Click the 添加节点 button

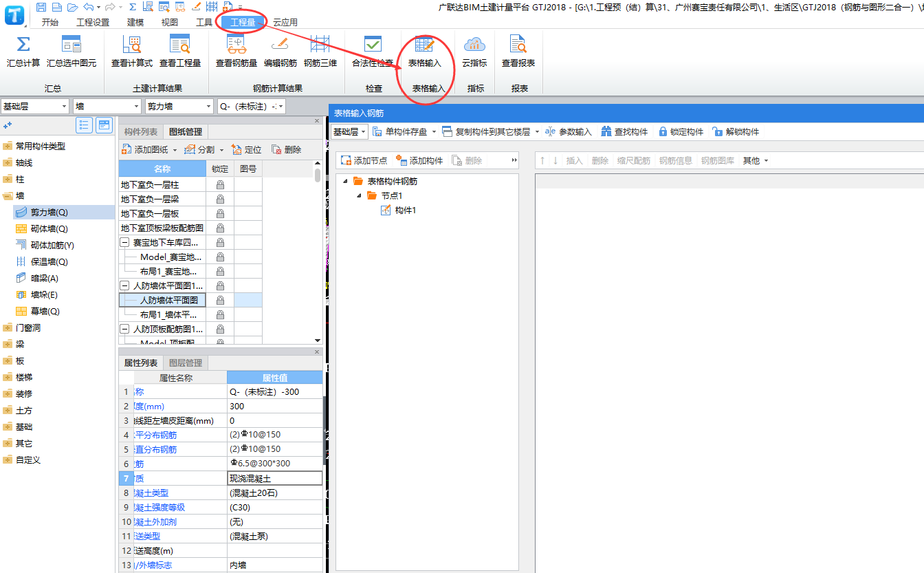(364, 160)
